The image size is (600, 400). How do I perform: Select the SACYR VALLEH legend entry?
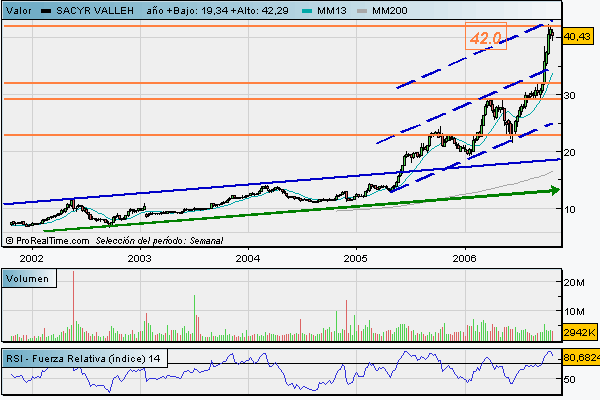pyautogui.click(x=95, y=10)
